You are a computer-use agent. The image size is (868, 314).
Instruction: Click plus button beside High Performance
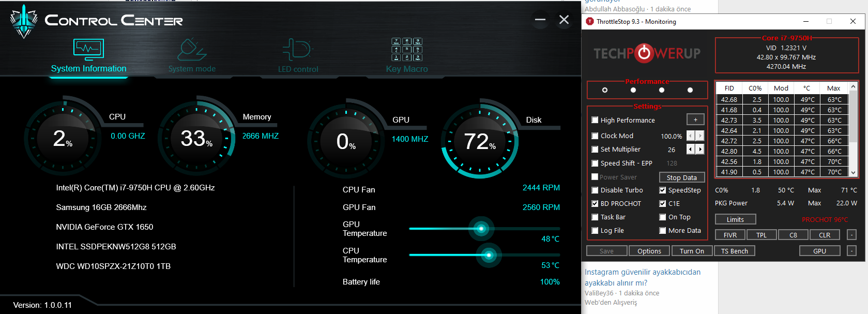pyautogui.click(x=695, y=119)
